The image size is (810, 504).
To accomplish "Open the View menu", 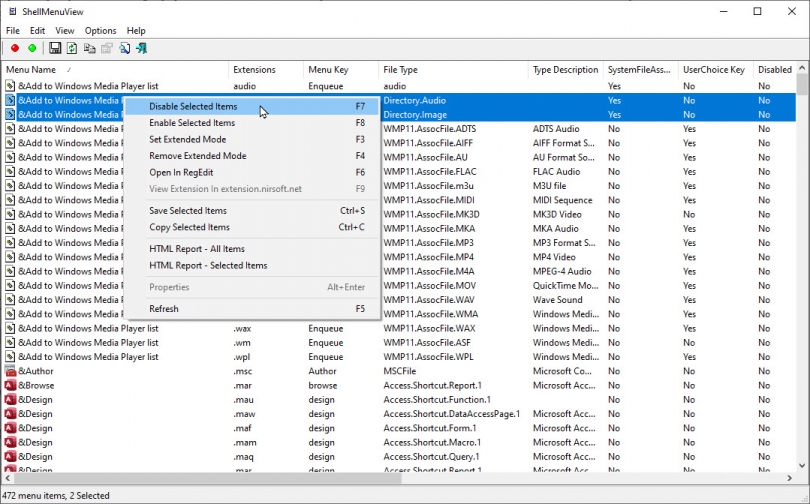I will click(x=65, y=31).
